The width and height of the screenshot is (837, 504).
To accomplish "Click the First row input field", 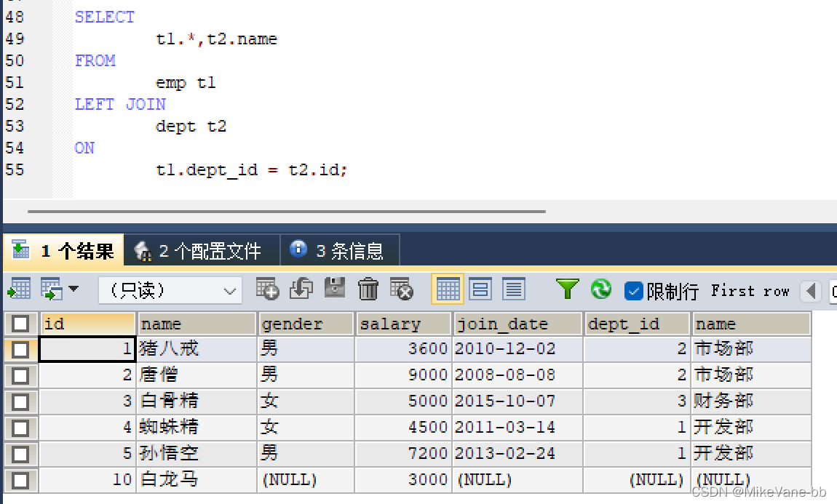I will (833, 292).
